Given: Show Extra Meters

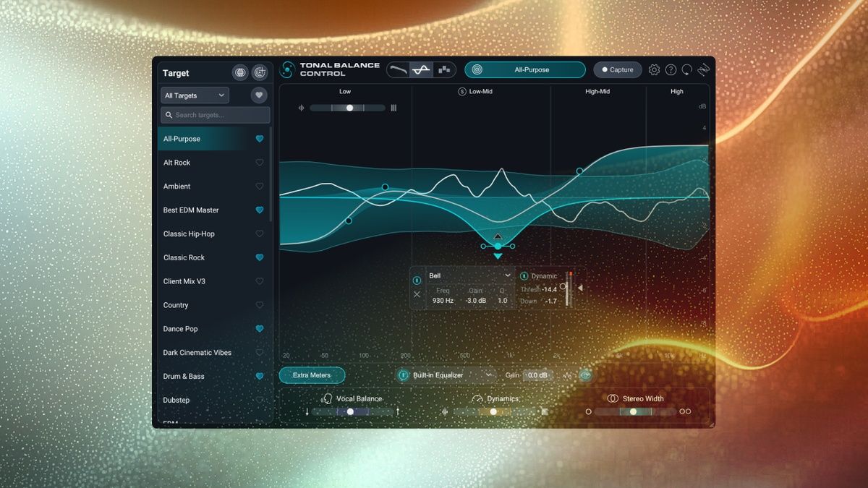Looking at the screenshot, I should 312,375.
